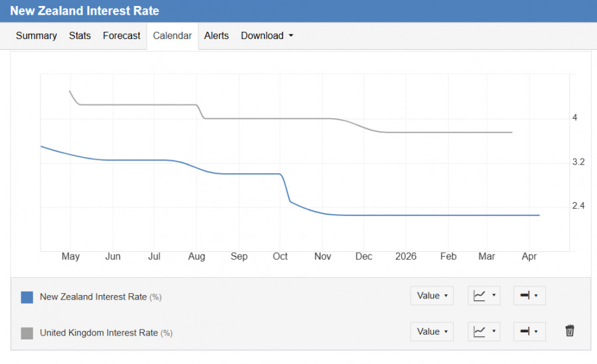Viewport: 597px width, 364px height.
Task: Open the Alerts tab
Action: 216,36
